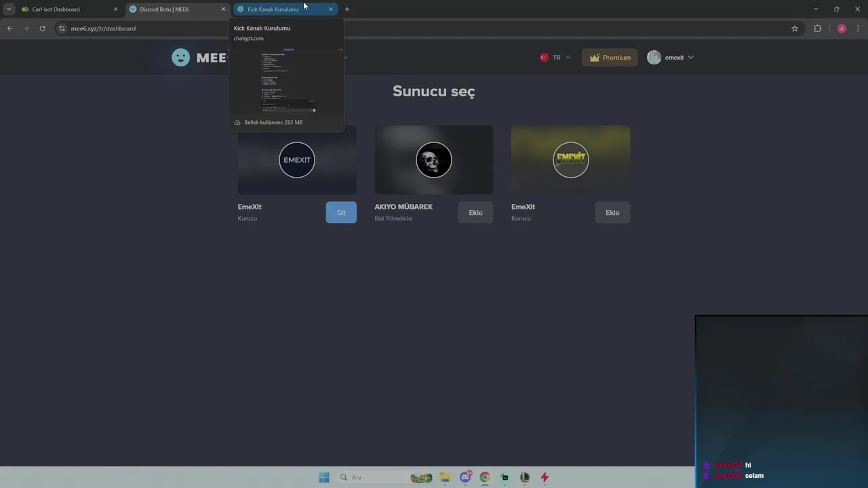
Task: Open the tab search dropdown arrow
Action: click(9, 9)
